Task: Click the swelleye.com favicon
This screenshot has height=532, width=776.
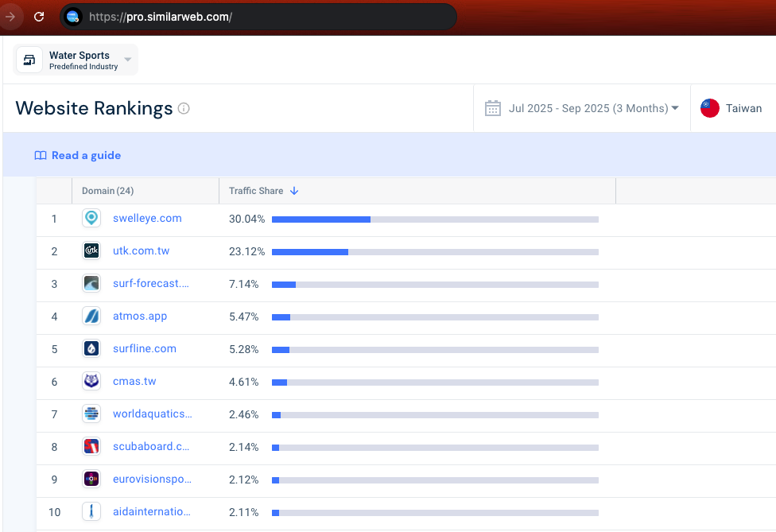Action: click(91, 218)
